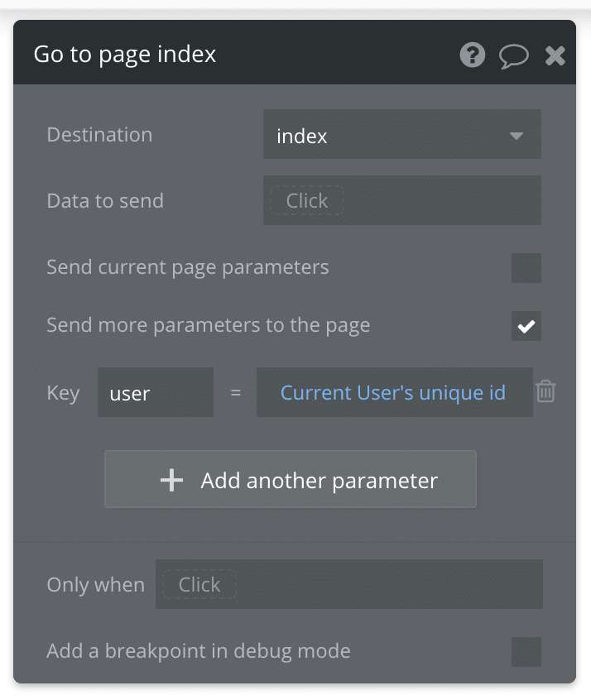Click Add another parameter

pos(291,479)
